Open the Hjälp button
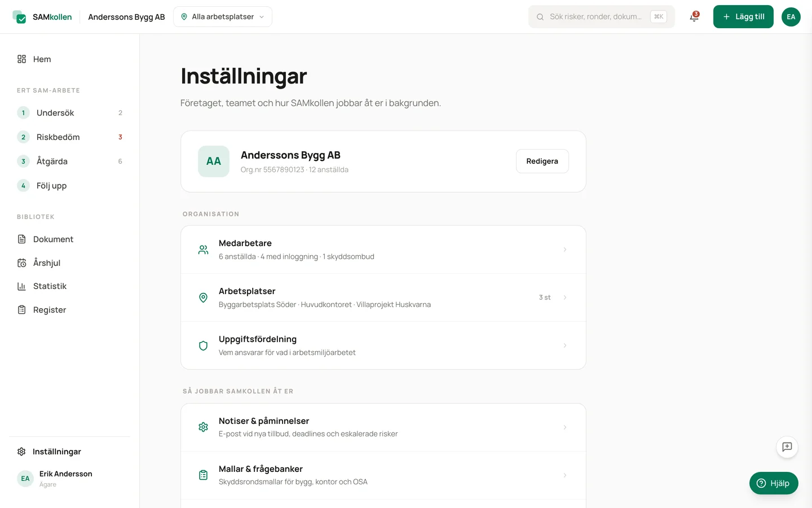Viewport: 812px width, 508px height. click(x=774, y=483)
